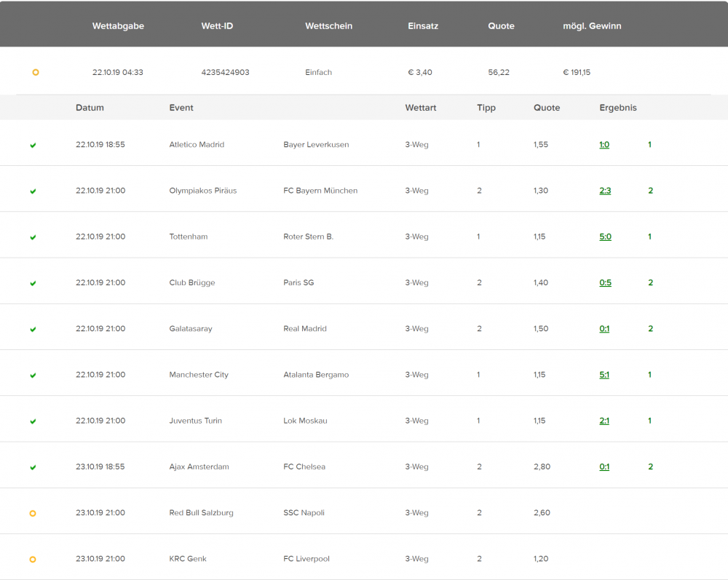Viewport: 728px width, 580px height.
Task: Click the team name Juventus Turin
Action: [x=195, y=421]
